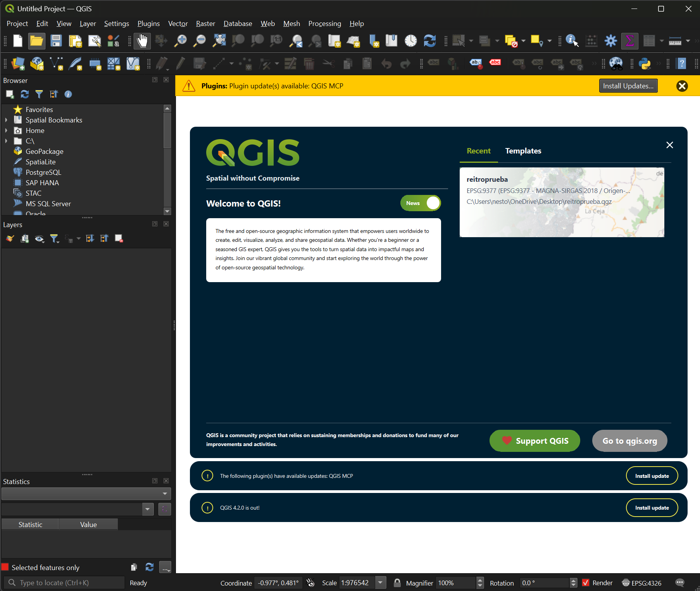
Task: Open the Plugins menu
Action: 148,24
